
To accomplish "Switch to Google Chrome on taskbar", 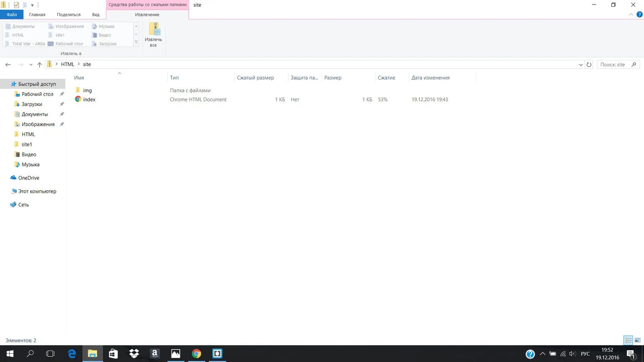I will click(x=196, y=354).
